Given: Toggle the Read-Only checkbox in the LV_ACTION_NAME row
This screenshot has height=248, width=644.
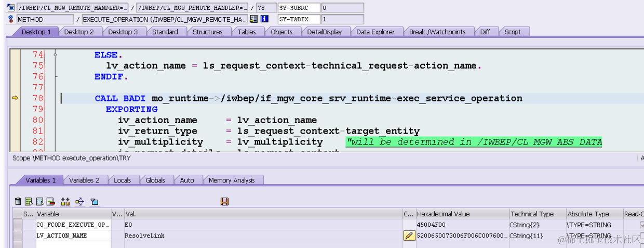Looking at the screenshot, I should (x=642, y=236).
